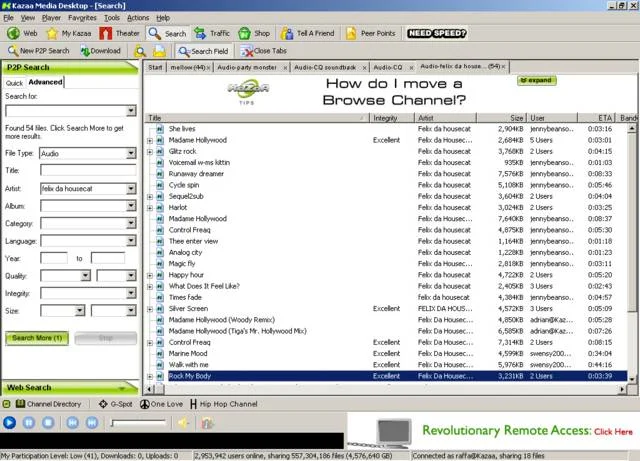The width and height of the screenshot is (640, 461).
Task: Toggle the Search Field button
Action: (x=203, y=51)
